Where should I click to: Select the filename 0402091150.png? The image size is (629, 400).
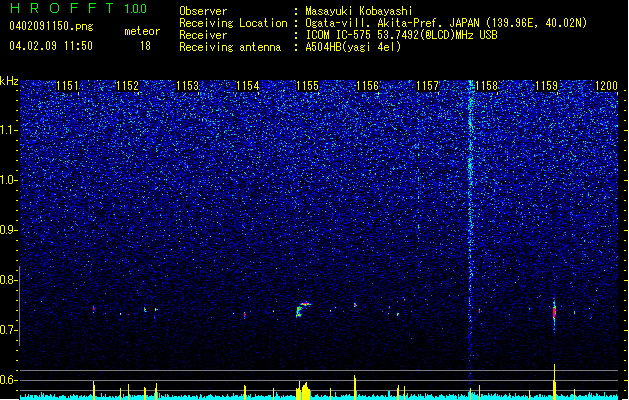[x=51, y=26]
